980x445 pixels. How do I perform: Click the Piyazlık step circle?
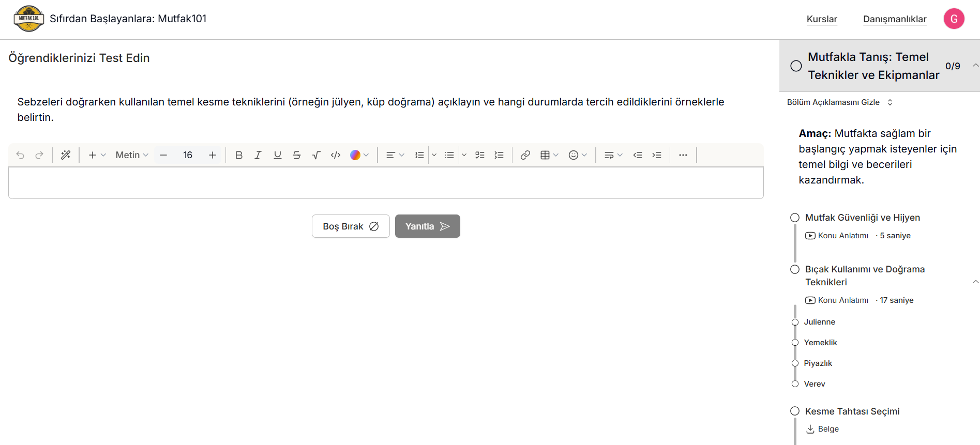click(x=795, y=363)
